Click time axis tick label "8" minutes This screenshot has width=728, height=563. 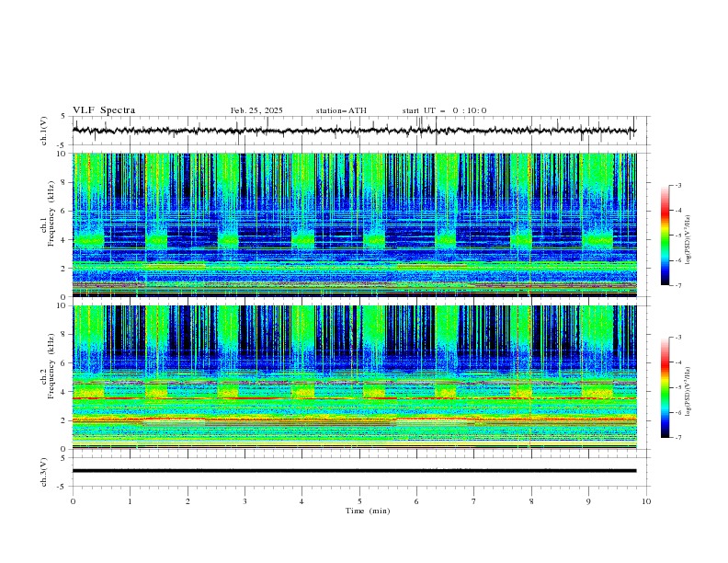(x=531, y=501)
